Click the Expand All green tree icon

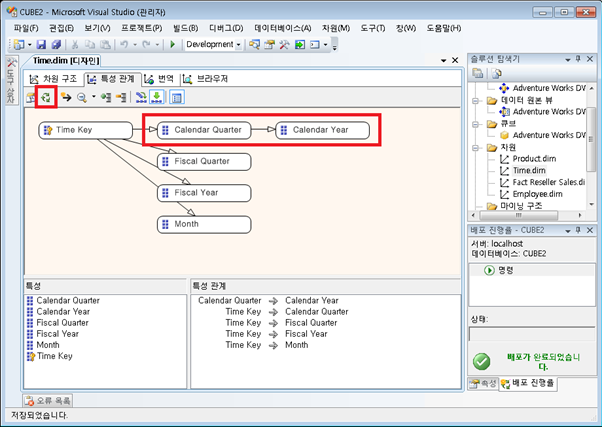click(x=106, y=98)
